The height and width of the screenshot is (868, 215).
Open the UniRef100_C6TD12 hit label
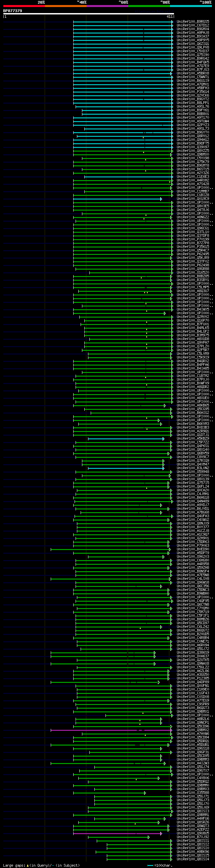(x=193, y=25)
